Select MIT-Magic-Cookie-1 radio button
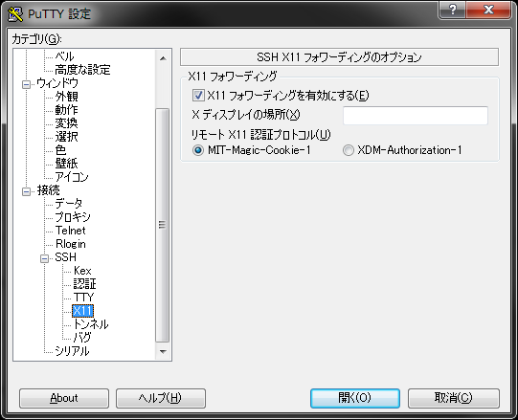This screenshot has width=518, height=420. point(198,150)
